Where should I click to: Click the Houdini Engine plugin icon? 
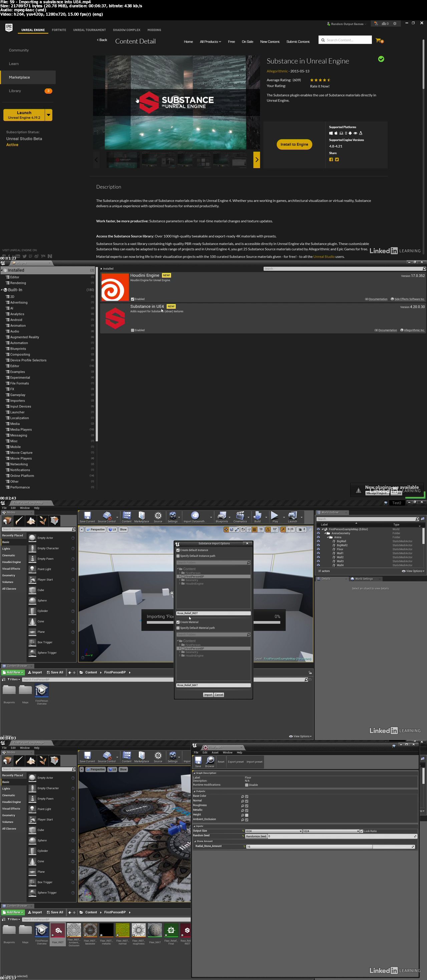point(115,287)
